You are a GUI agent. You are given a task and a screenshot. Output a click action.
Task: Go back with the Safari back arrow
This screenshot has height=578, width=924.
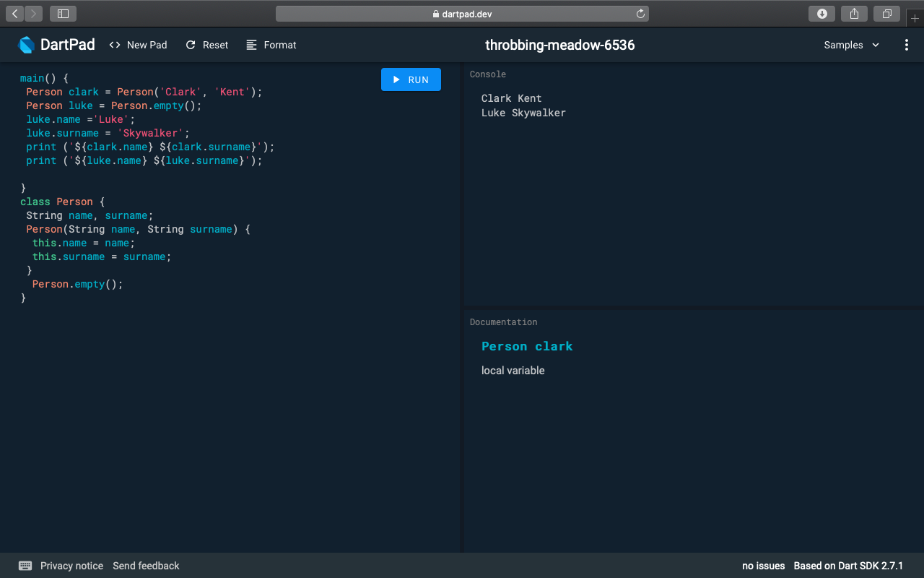(x=15, y=14)
